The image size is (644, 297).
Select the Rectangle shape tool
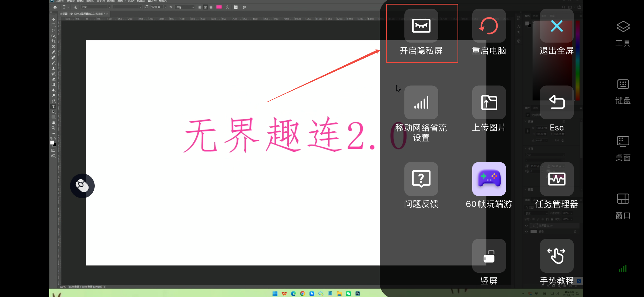[54, 117]
